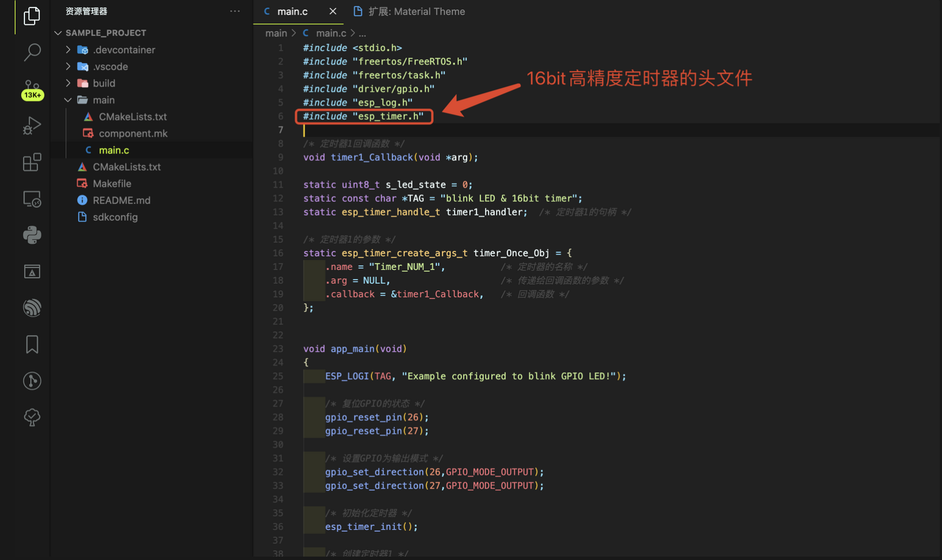The image size is (942, 560).
Task: Click the freertos/task.h include on line 3
Action: pyautogui.click(x=374, y=75)
